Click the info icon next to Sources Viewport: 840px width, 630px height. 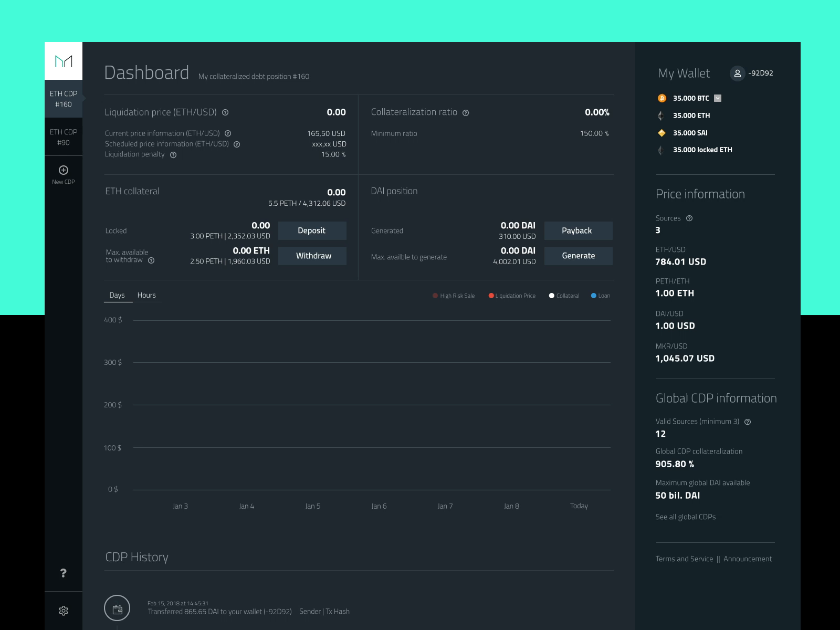pos(690,218)
